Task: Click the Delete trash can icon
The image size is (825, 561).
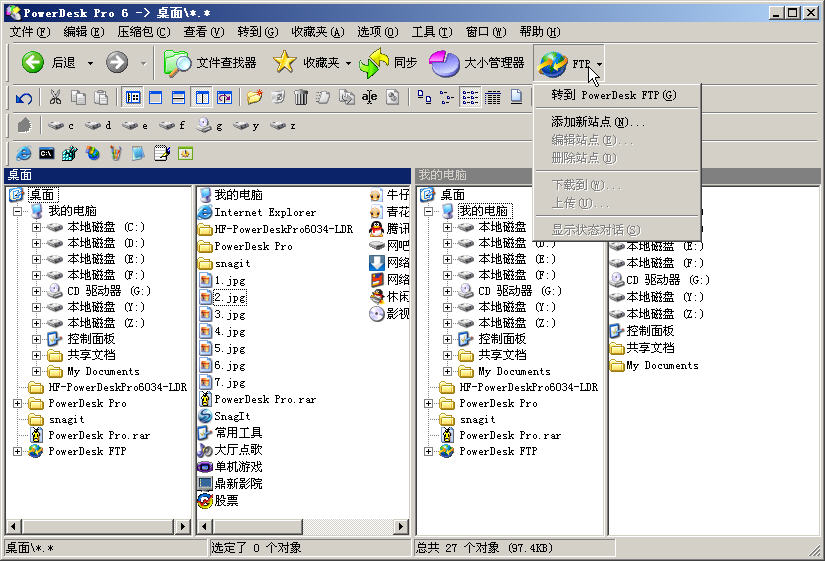Action: (300, 97)
